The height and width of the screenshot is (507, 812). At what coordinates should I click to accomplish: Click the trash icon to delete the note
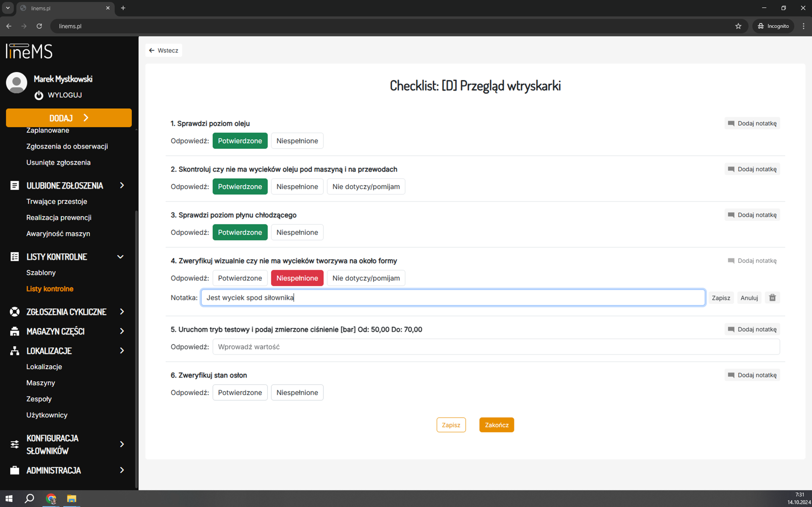click(x=772, y=297)
